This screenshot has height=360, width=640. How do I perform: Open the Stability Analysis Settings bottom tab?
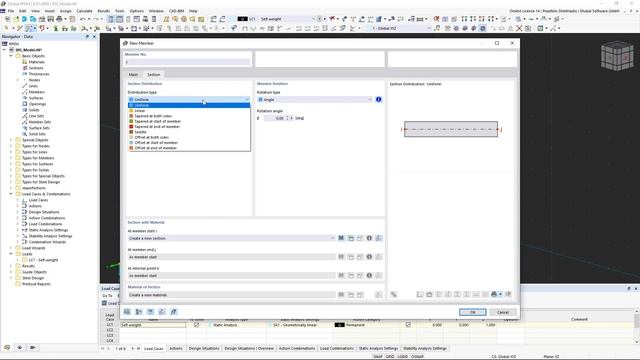pos(425,349)
